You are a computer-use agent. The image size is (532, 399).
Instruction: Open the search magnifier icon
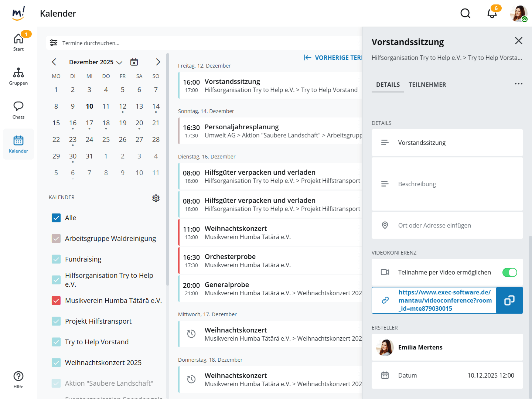(x=465, y=14)
